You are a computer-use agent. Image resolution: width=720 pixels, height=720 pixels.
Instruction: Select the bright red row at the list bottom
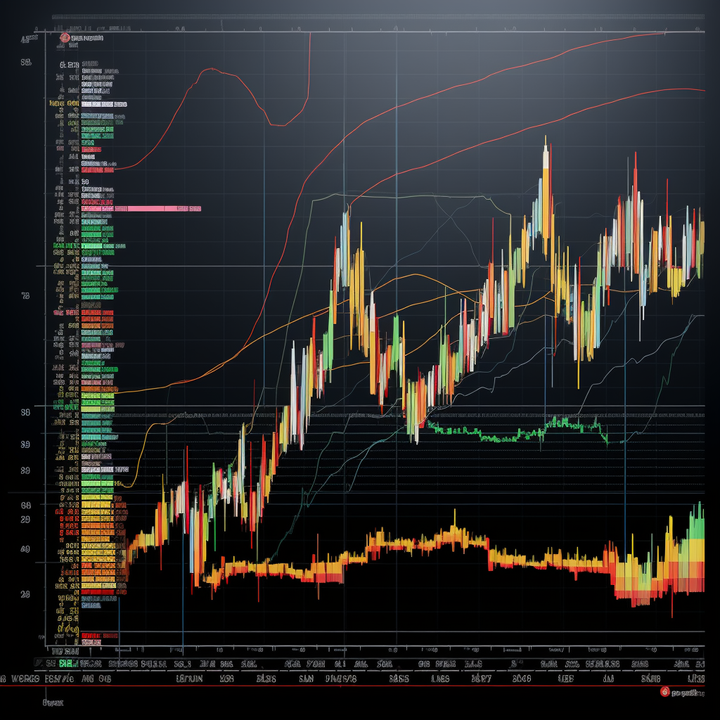pyautogui.click(x=99, y=636)
